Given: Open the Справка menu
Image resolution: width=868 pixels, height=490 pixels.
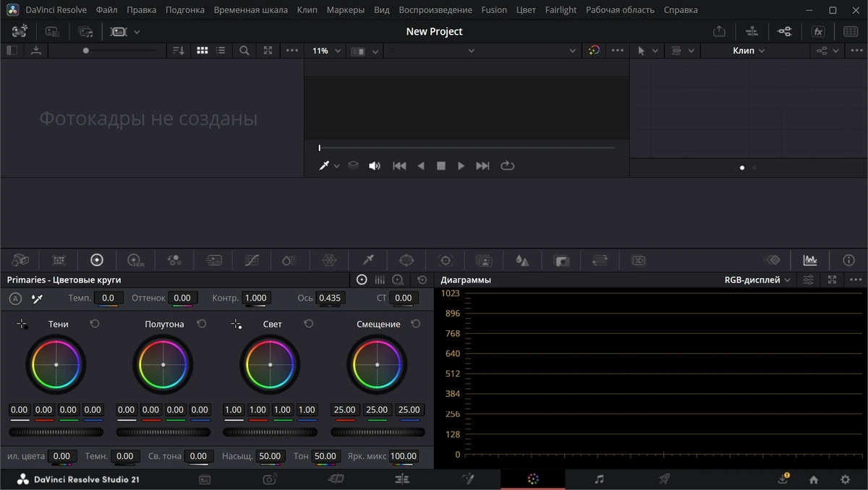Looking at the screenshot, I should (x=681, y=10).
